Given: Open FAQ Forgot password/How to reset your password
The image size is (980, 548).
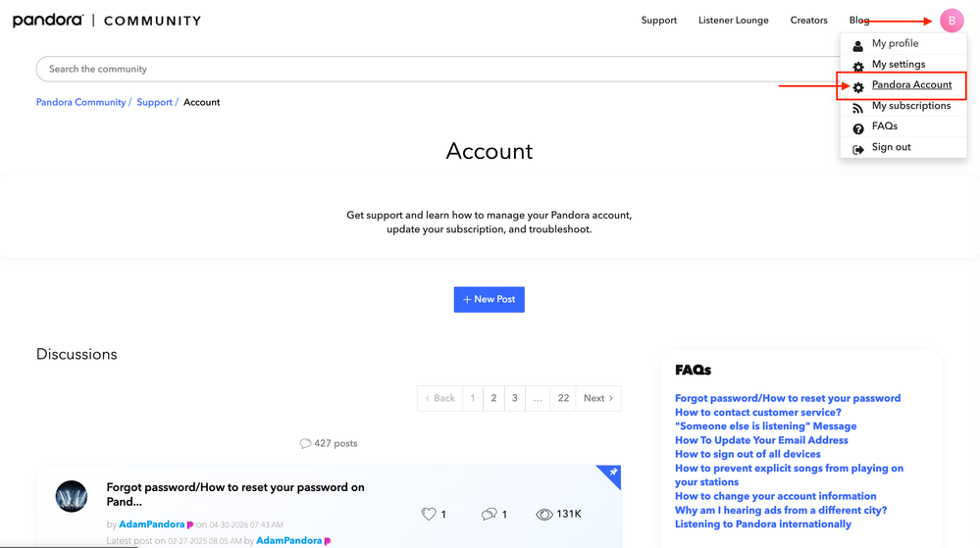Looking at the screenshot, I should pos(788,398).
